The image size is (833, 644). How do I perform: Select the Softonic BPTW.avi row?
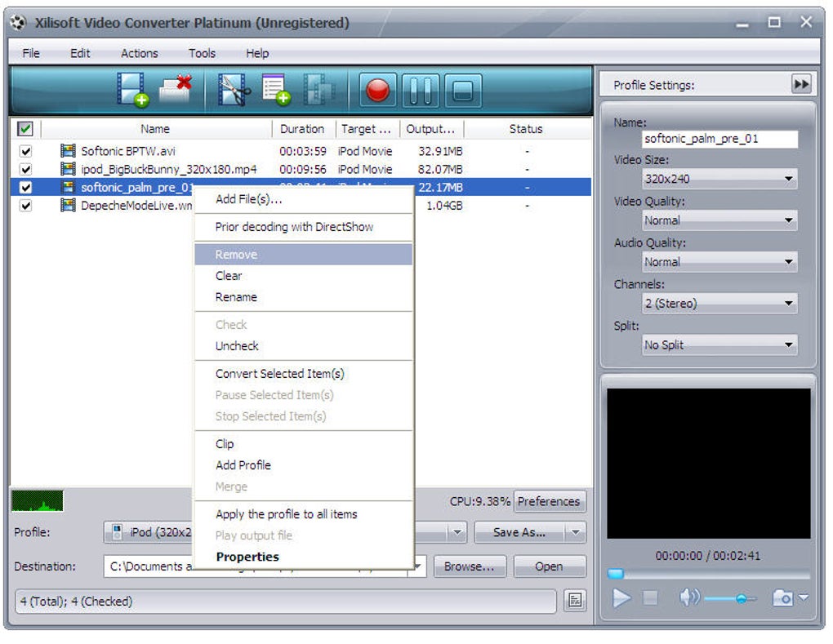click(301, 151)
